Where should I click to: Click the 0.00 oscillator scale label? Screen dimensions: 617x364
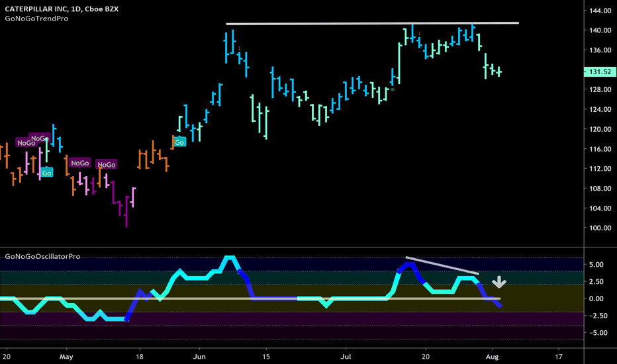point(596,298)
